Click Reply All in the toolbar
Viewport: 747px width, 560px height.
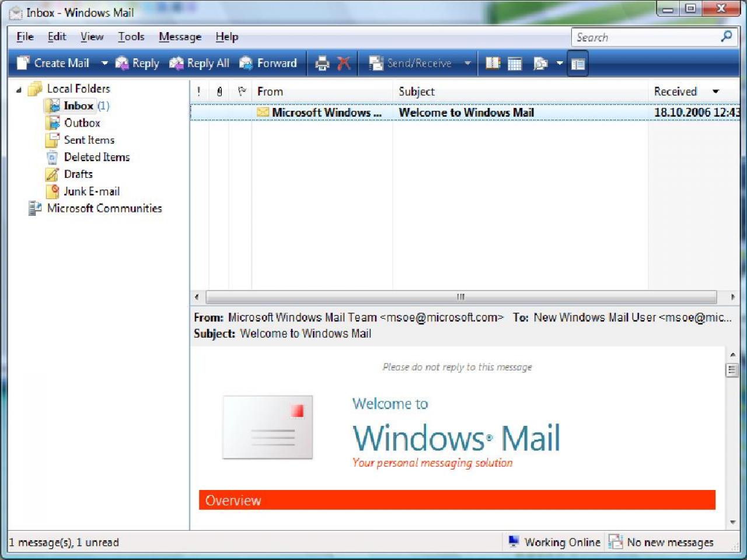[x=199, y=63]
